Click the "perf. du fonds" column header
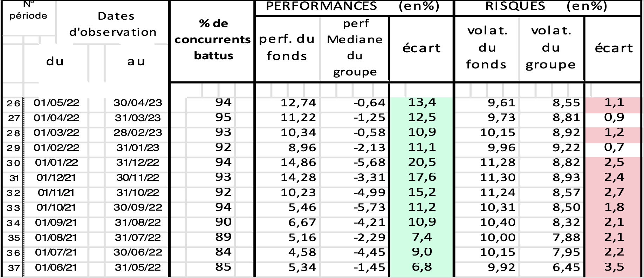This screenshot has width=644, height=278. point(287,48)
